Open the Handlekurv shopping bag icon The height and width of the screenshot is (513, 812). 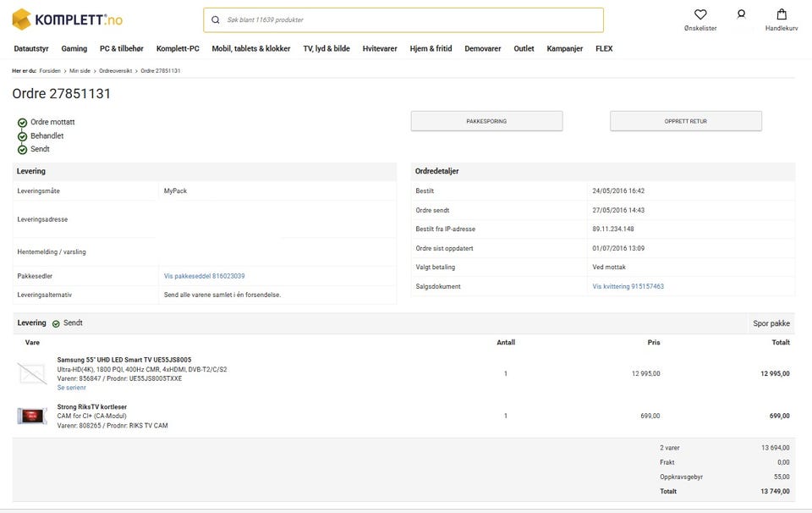coord(782,14)
